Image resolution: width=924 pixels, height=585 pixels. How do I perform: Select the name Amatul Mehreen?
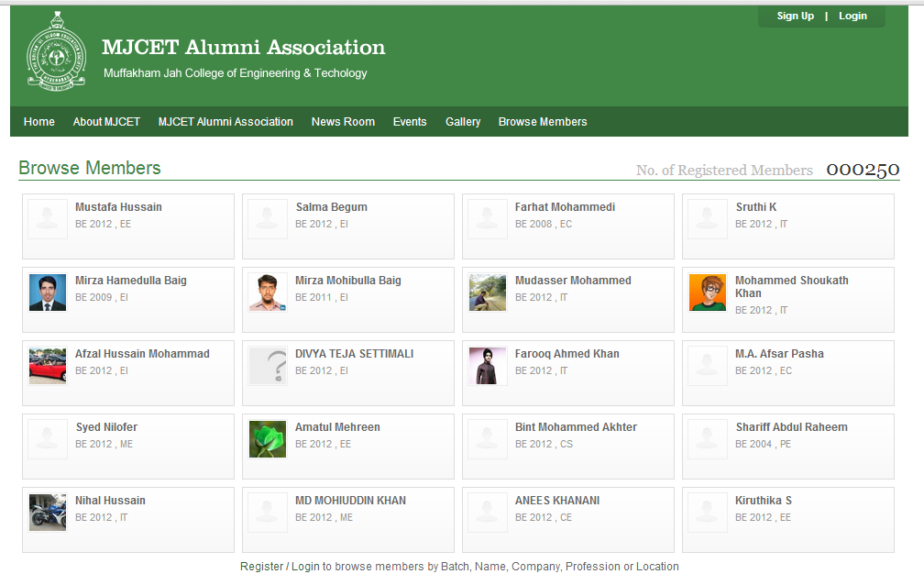tap(337, 427)
